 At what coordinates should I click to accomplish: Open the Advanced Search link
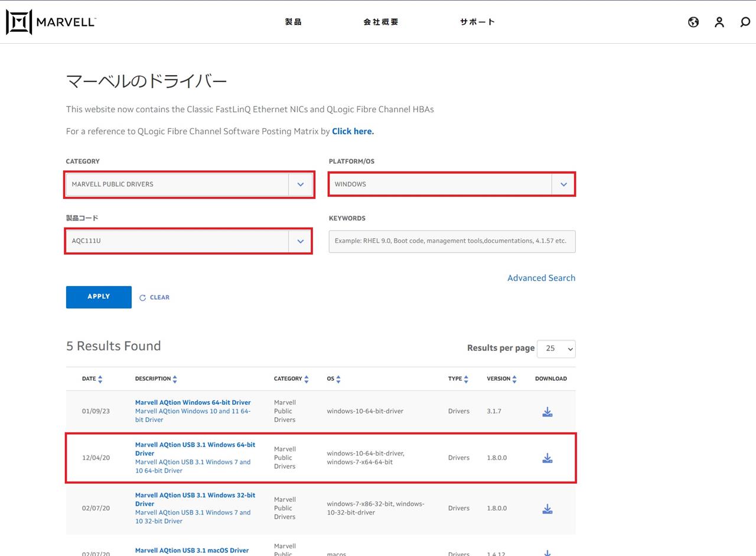[541, 278]
